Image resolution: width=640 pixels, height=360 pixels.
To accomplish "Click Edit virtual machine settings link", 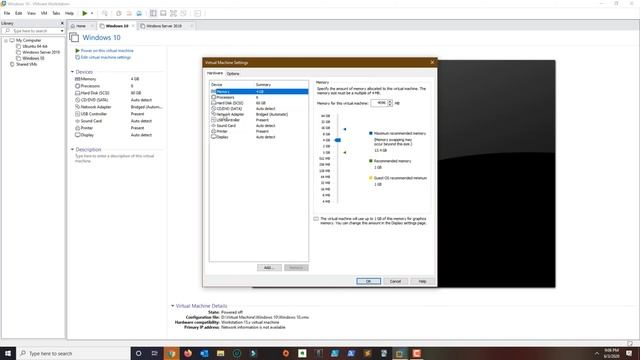I will (106, 57).
